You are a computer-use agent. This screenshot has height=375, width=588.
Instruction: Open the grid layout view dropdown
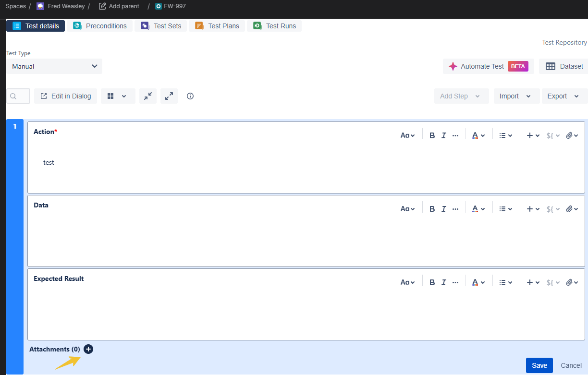point(118,96)
